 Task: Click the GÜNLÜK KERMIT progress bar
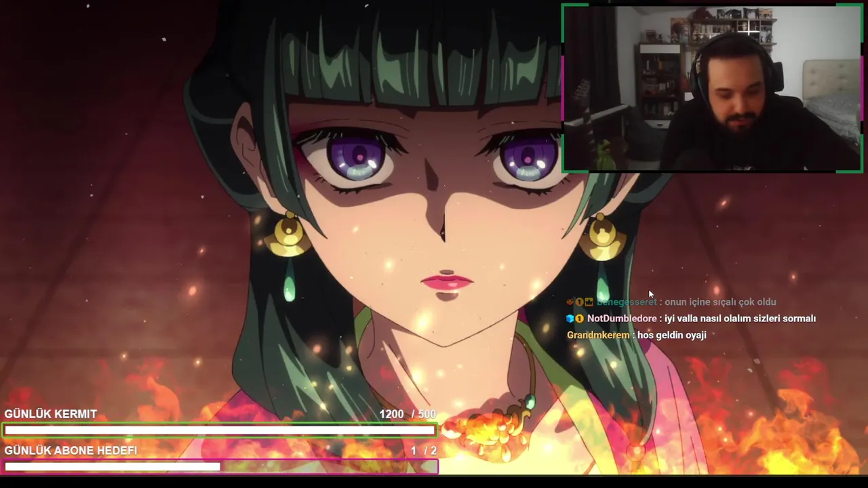click(220, 430)
